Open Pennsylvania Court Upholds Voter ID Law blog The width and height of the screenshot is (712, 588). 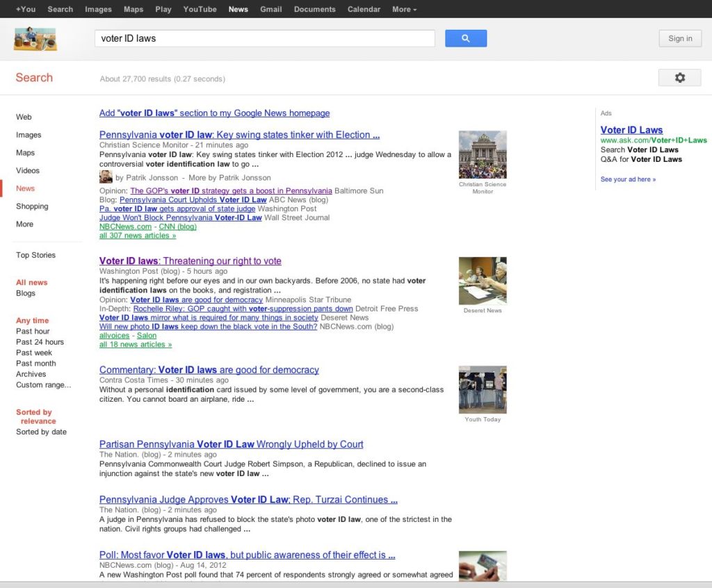pyautogui.click(x=193, y=199)
